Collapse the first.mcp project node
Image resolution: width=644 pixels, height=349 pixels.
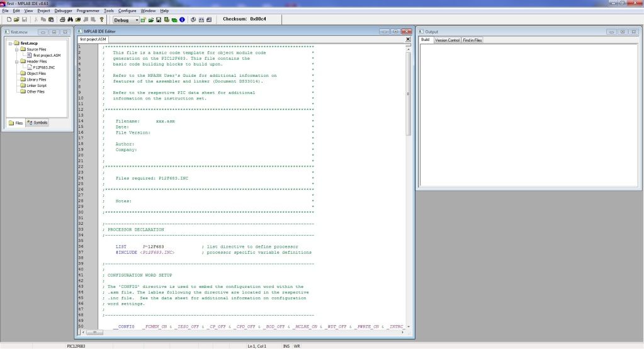10,43
